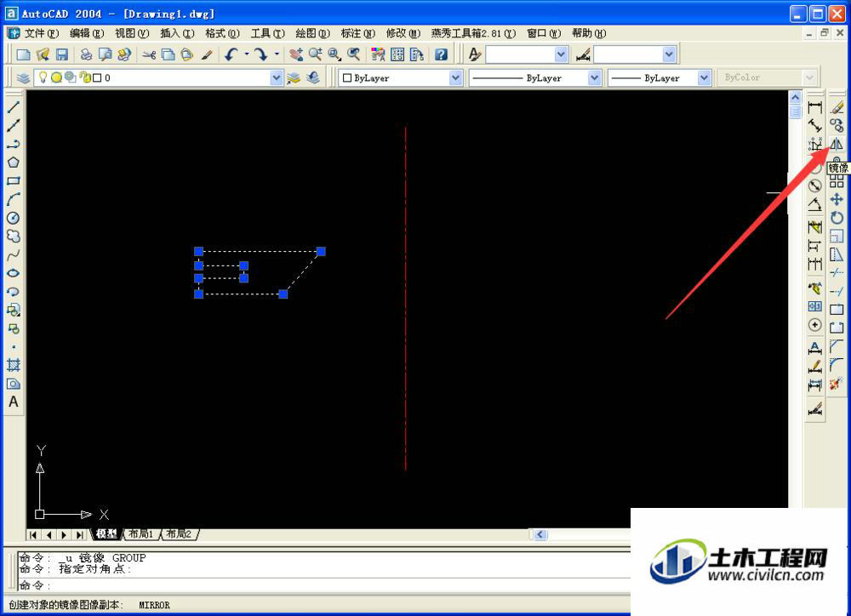The height and width of the screenshot is (616, 851).
Task: Open the linetype control ByLayer dropdown
Action: click(594, 78)
